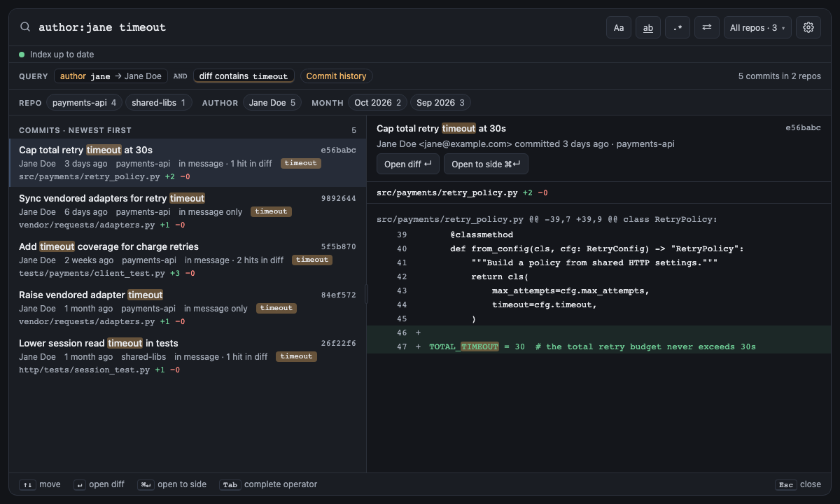
Task: Select commit Lower session read timeout in tests
Action: 188,356
